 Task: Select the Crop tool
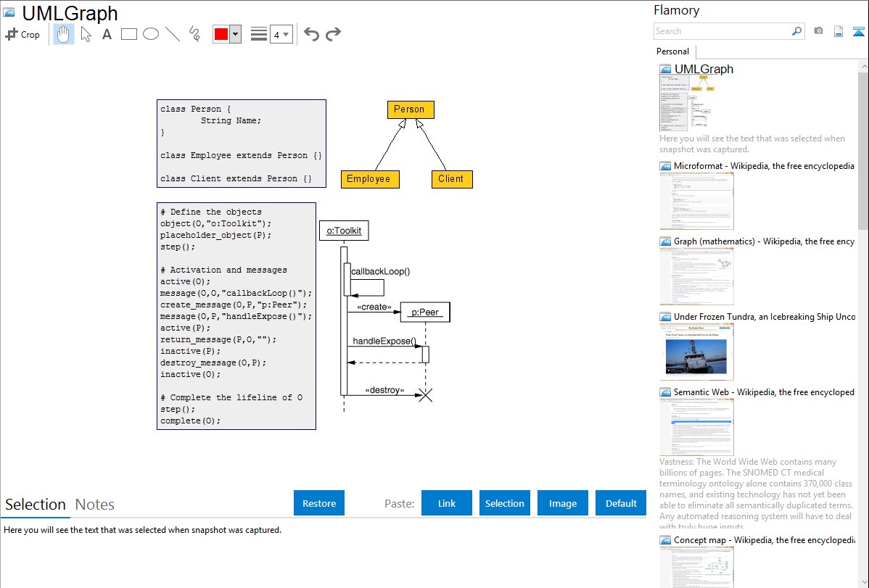click(22, 34)
